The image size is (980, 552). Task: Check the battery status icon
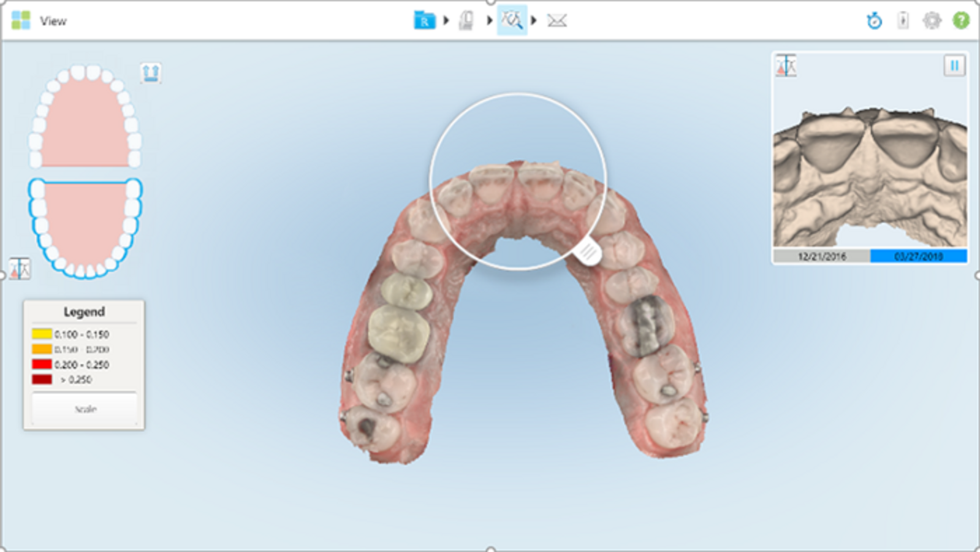click(903, 21)
